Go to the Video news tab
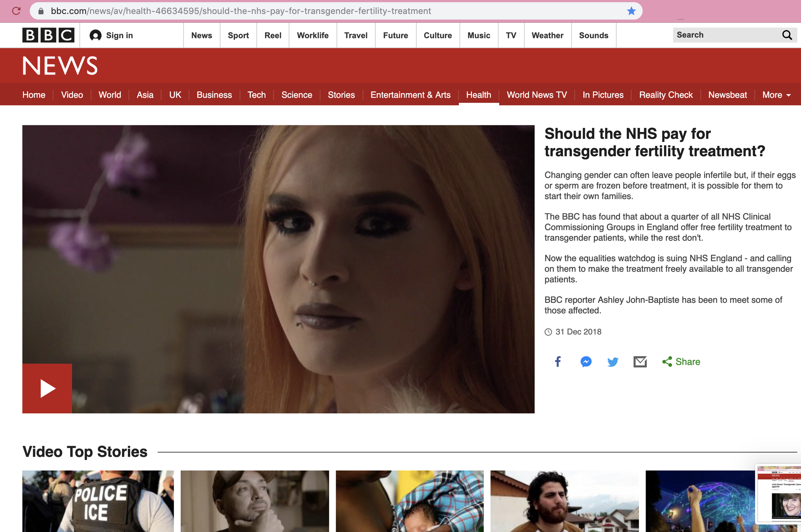 (72, 95)
